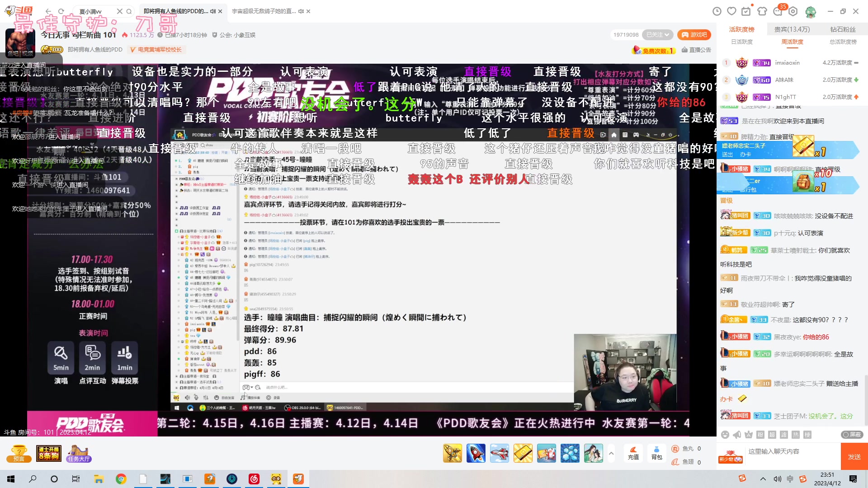The width and height of the screenshot is (868, 488).
Task: Expand hidden system tray icons
Action: point(762,479)
